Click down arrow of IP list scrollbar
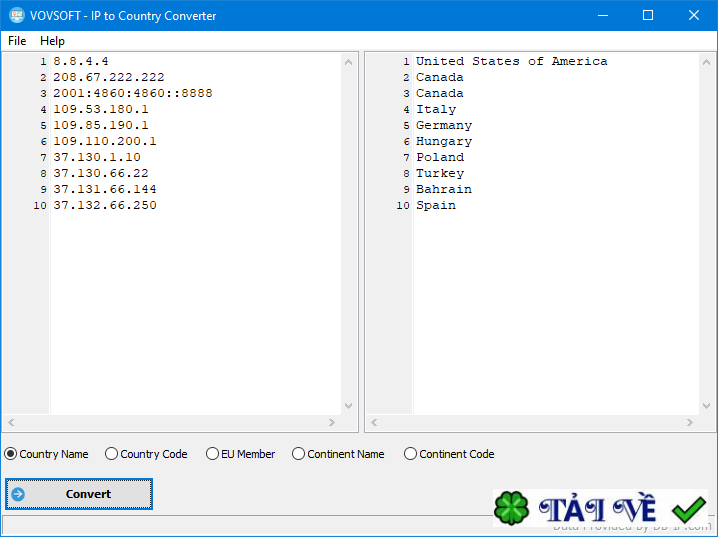 pos(348,406)
